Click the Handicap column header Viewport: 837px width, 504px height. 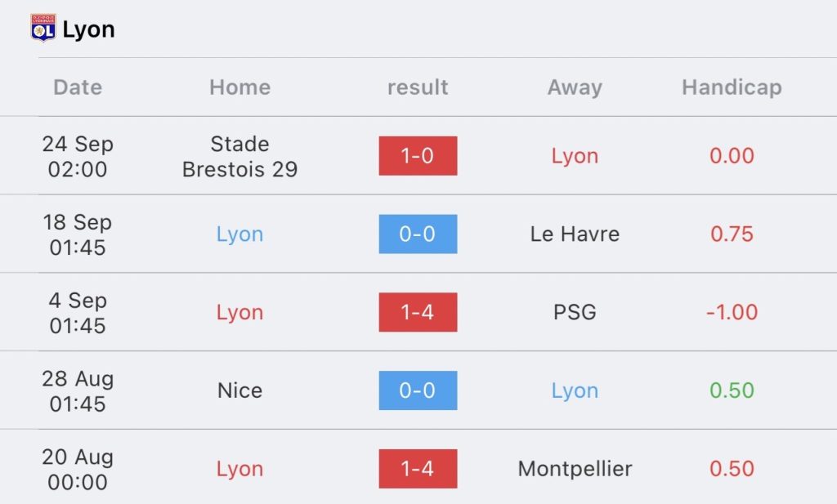(732, 87)
